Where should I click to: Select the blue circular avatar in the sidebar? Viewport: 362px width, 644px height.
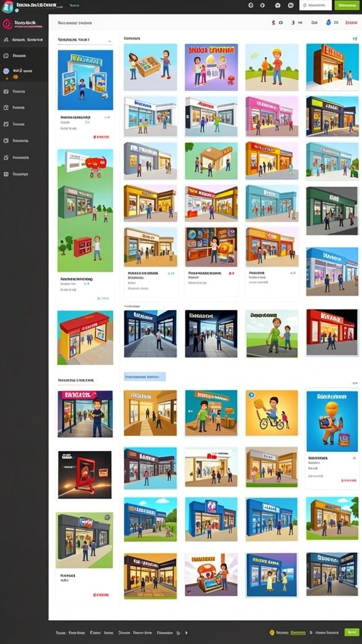click(6, 71)
